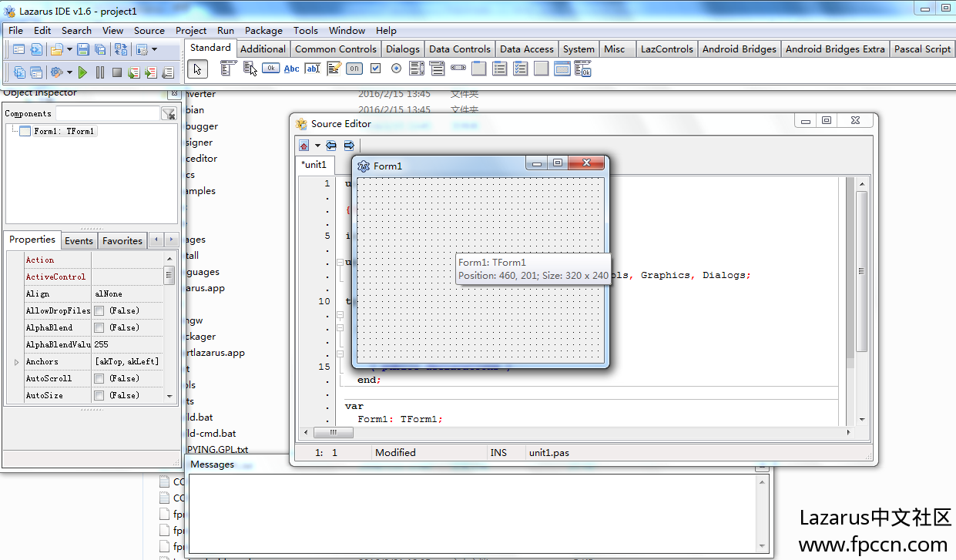
Task: Click the Open file folder icon
Action: (x=56, y=49)
